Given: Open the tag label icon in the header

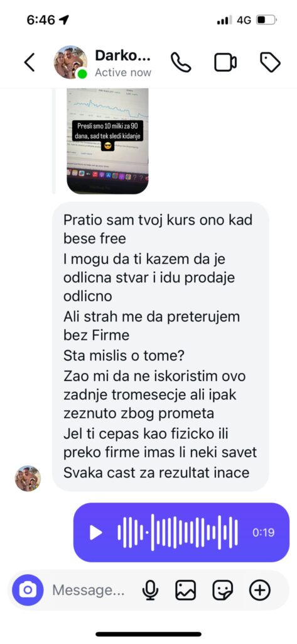Looking at the screenshot, I should click(x=271, y=62).
